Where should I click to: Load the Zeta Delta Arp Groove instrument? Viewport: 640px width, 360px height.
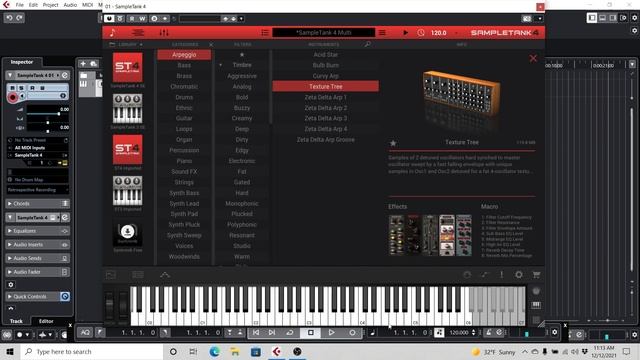326,140
